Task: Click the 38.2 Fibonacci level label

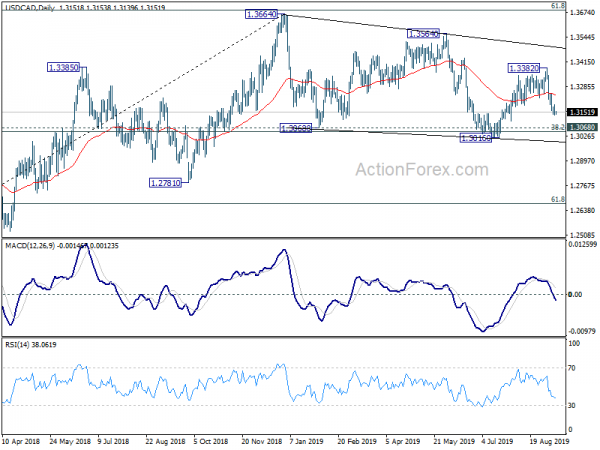Action: [x=553, y=127]
